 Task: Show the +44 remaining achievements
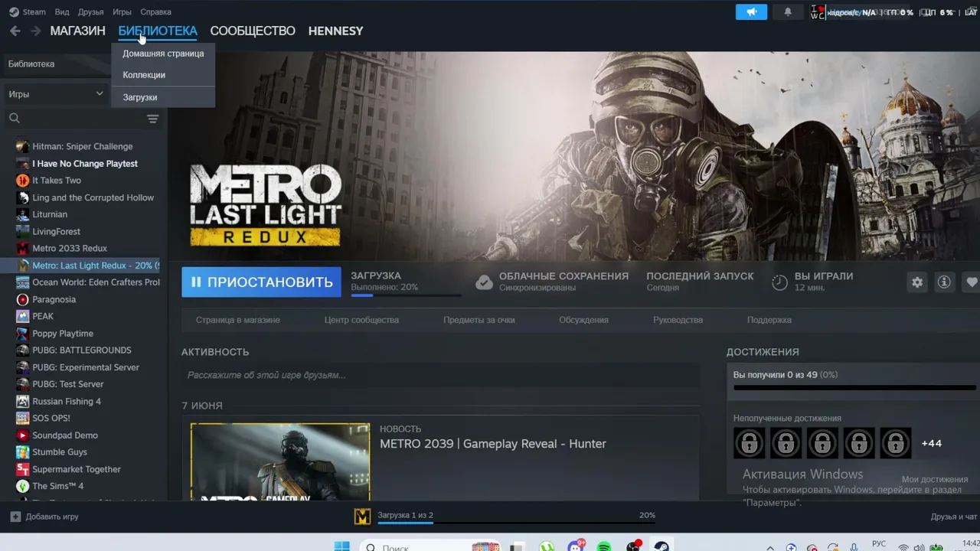pyautogui.click(x=931, y=443)
